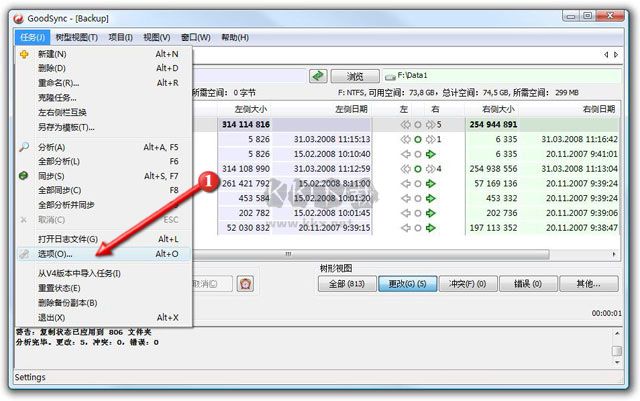Choose 另存为模板(T)... menu item
Screen dimensions: 640x401
point(104,127)
